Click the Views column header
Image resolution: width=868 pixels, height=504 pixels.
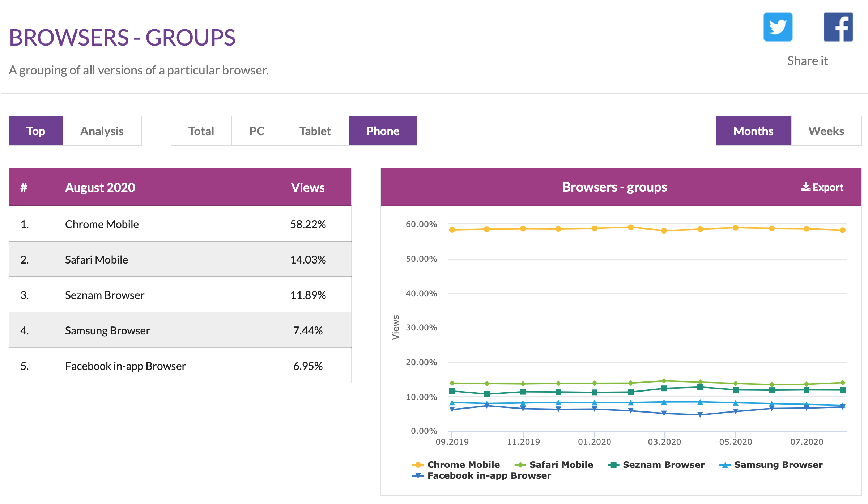pyautogui.click(x=308, y=188)
